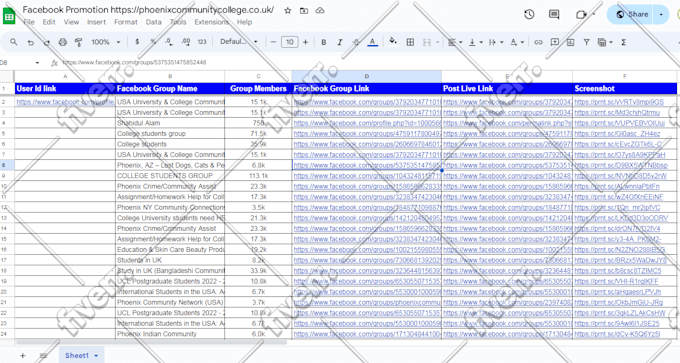Toggle strikethrough formatting
680x363 pixels.
(x=356, y=42)
